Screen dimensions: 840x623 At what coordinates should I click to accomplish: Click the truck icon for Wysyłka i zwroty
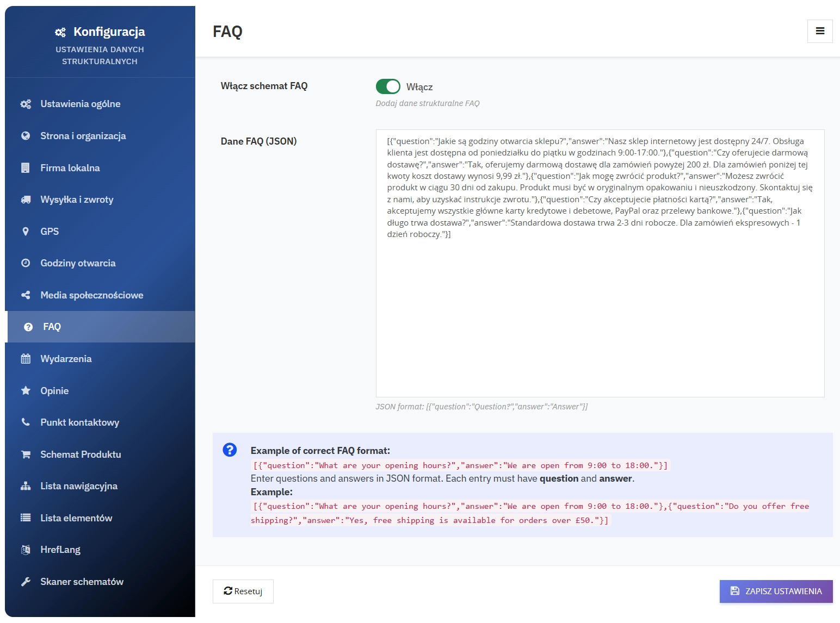26,200
